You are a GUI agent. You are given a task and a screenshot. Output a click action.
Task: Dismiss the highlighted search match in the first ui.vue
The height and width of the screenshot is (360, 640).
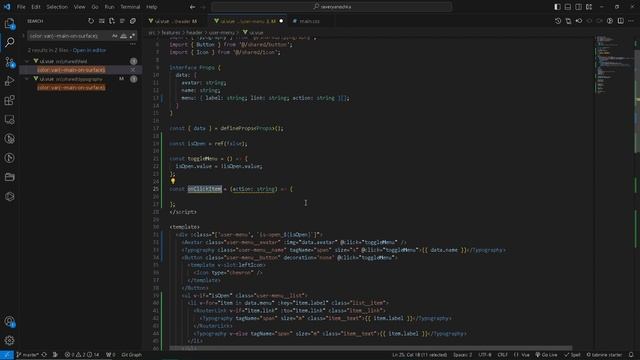click(x=133, y=70)
